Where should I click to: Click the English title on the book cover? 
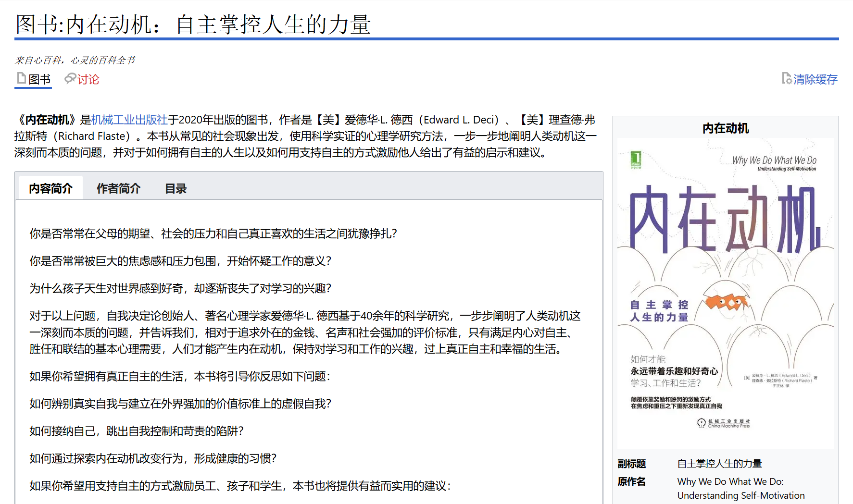tap(774, 160)
